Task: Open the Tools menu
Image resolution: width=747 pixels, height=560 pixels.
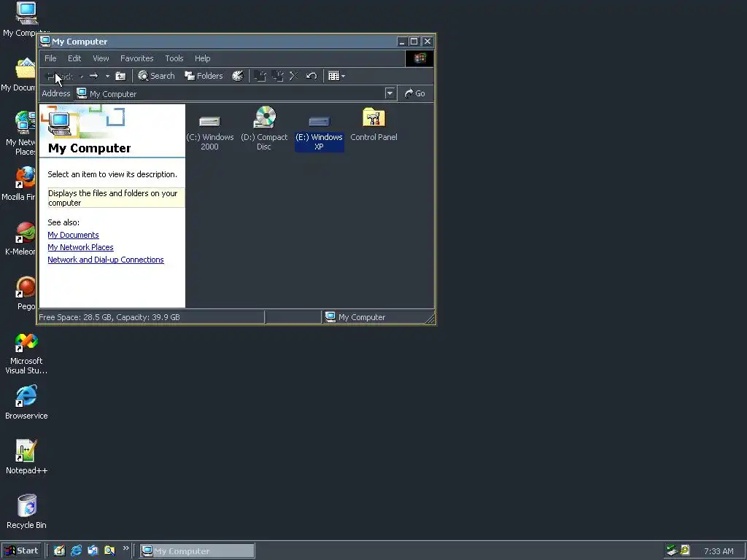Action: pos(174,58)
